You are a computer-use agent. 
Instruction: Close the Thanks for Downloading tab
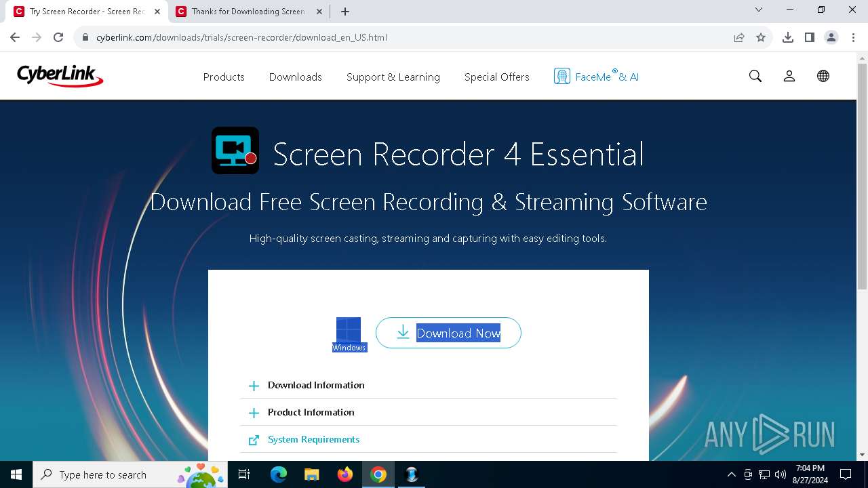(x=318, y=12)
